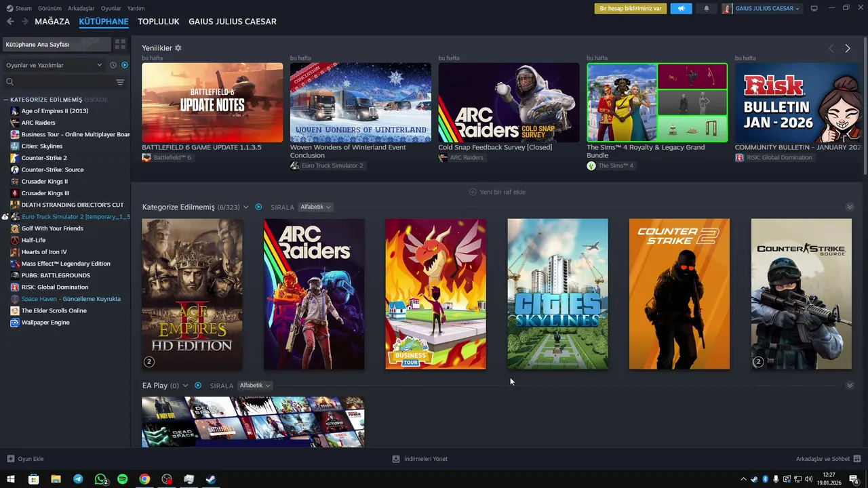This screenshot has width=868, height=488.
Task: Sort library by recent activity clock icon
Action: pyautogui.click(x=113, y=65)
